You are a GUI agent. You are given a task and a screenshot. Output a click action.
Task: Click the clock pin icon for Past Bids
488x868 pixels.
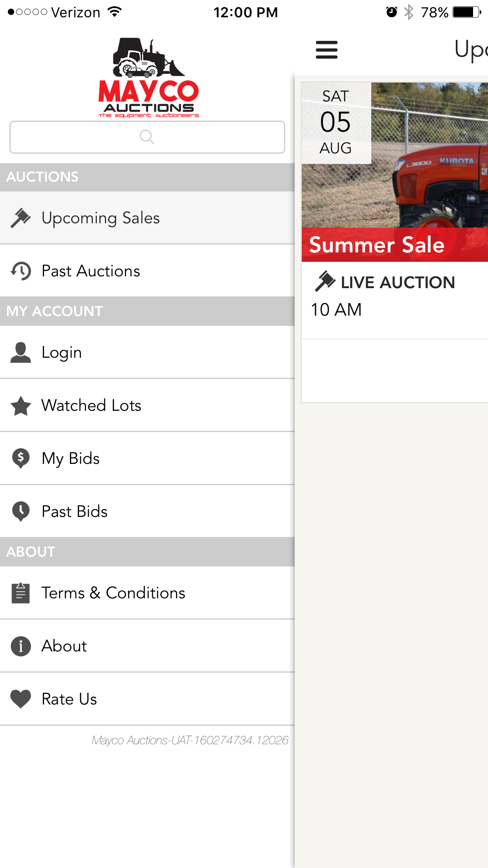[x=20, y=511]
